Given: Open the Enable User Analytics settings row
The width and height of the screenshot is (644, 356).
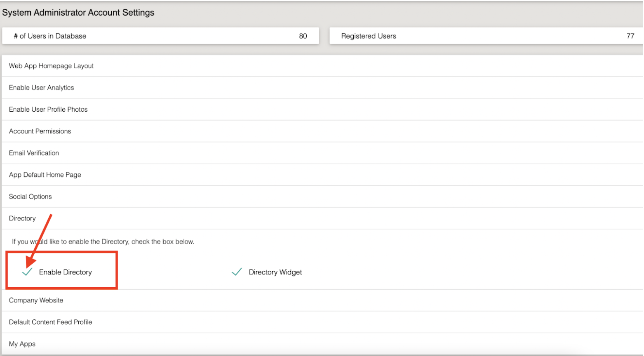Looking at the screenshot, I should click(x=41, y=87).
